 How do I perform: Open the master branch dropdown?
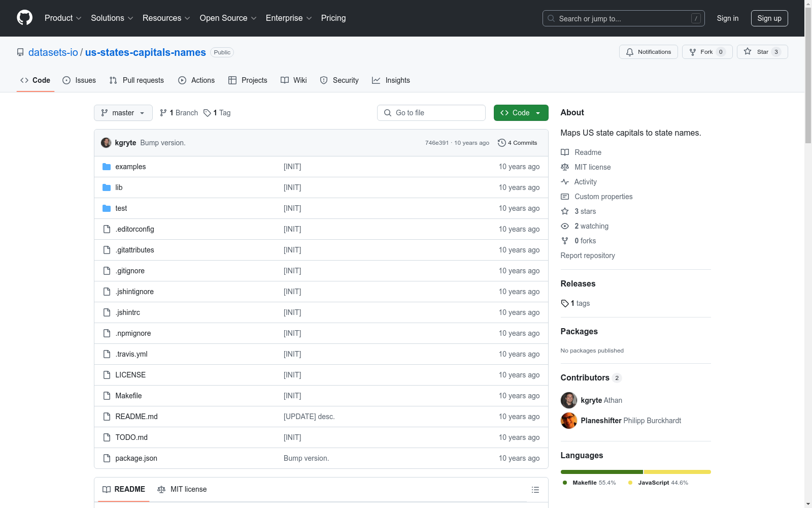[x=123, y=113]
